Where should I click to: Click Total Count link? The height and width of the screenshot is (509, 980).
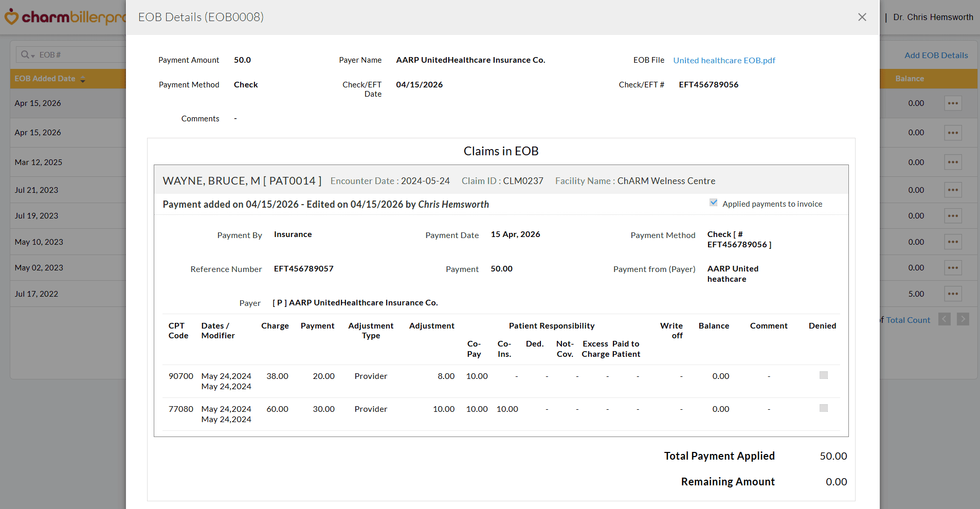point(908,320)
